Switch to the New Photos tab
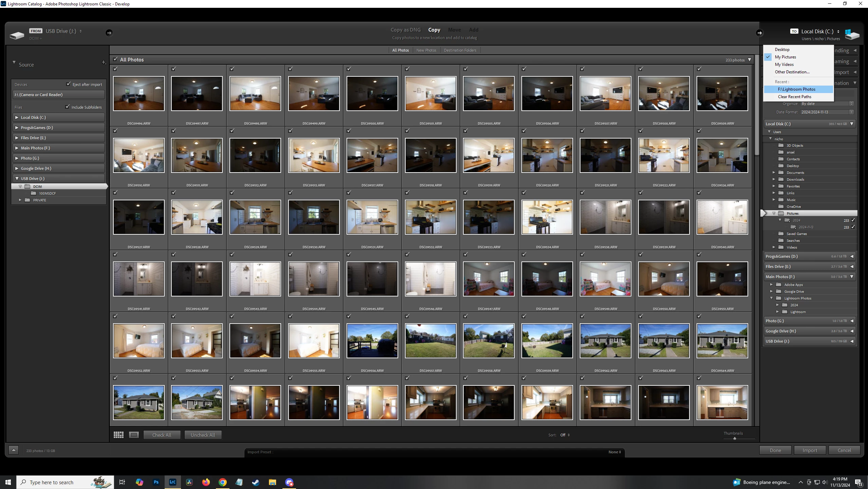 pyautogui.click(x=426, y=50)
